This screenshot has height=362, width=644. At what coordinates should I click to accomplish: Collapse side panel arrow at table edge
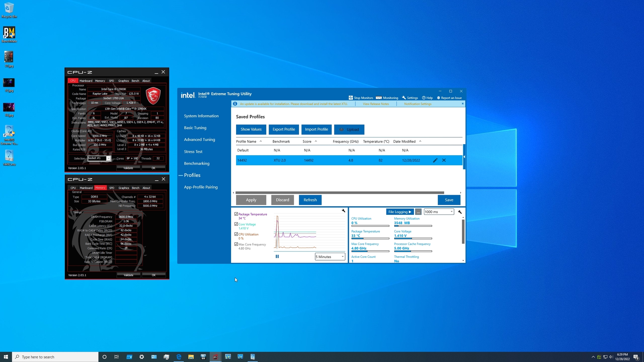point(464,157)
